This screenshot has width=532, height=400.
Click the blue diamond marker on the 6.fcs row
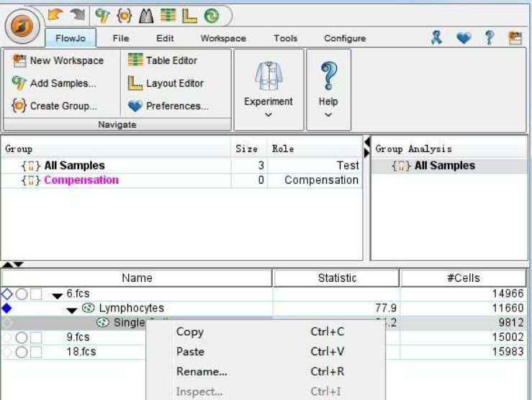[x=6, y=294]
